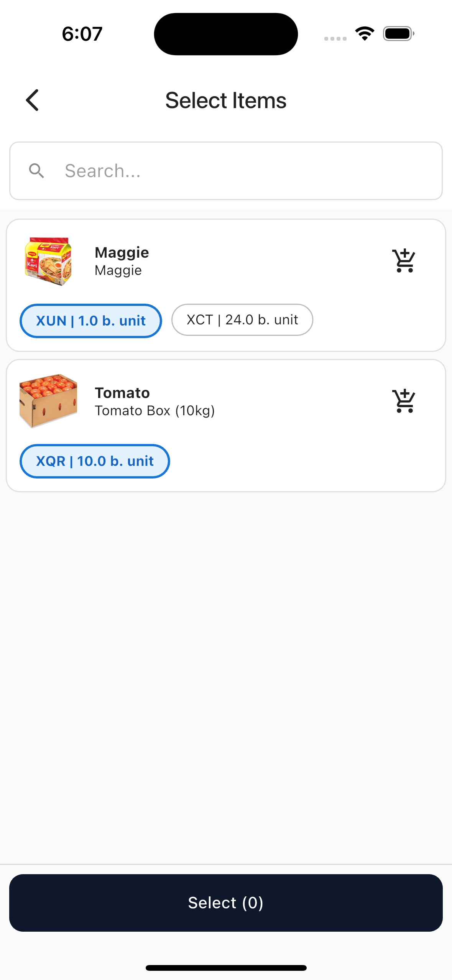Open the Maggie product image
Image resolution: width=452 pixels, height=980 pixels.
(x=48, y=261)
